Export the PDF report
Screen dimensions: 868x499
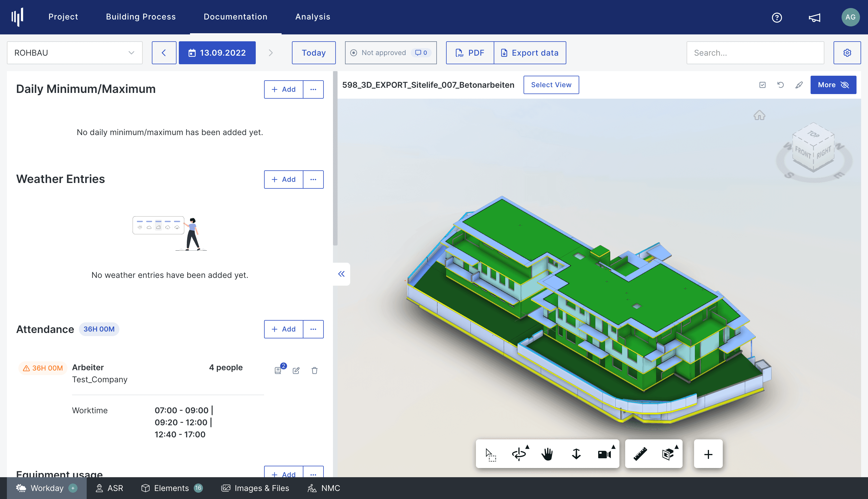click(x=470, y=53)
